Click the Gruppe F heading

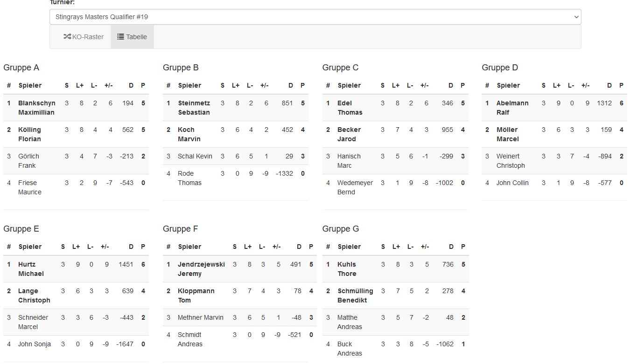click(x=181, y=229)
